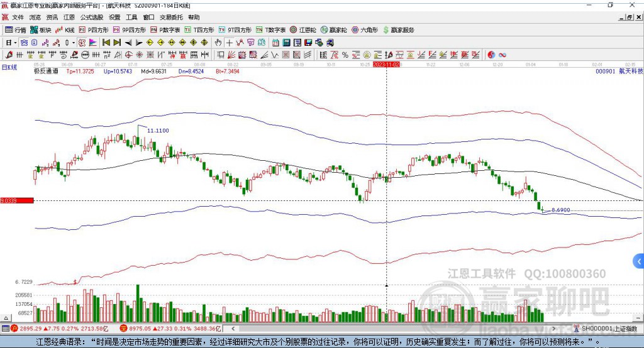The width and height of the screenshot is (644, 348).
Task: Click the floppy disk save icon
Action: point(308,43)
